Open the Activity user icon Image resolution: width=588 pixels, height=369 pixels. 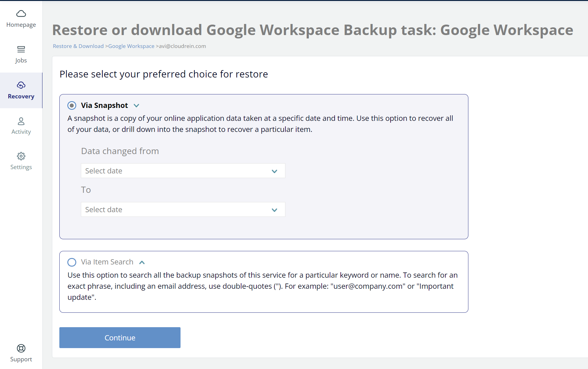tap(21, 121)
